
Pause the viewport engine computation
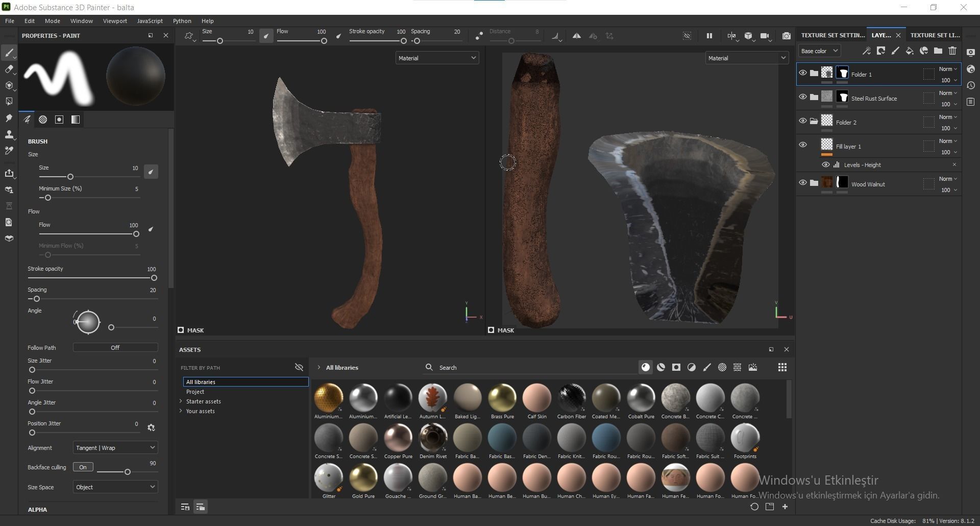click(x=709, y=36)
